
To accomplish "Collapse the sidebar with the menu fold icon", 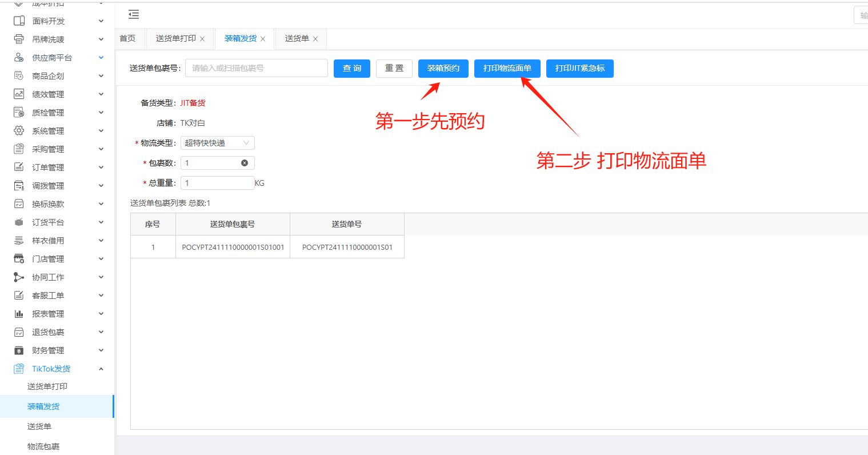I will coord(134,14).
